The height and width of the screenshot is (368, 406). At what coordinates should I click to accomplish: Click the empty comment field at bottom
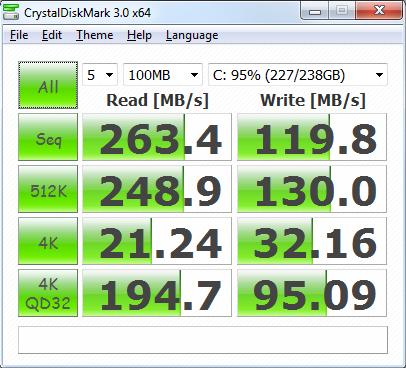[203, 340]
